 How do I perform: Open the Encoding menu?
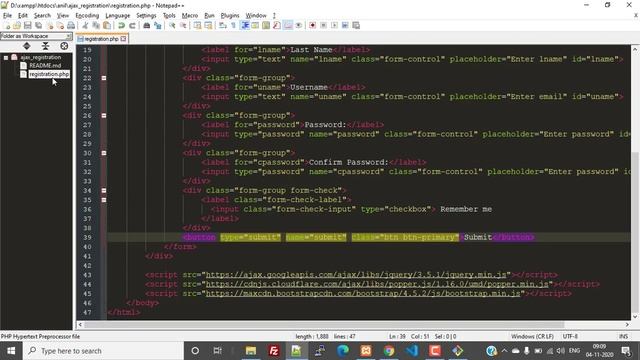87,16
